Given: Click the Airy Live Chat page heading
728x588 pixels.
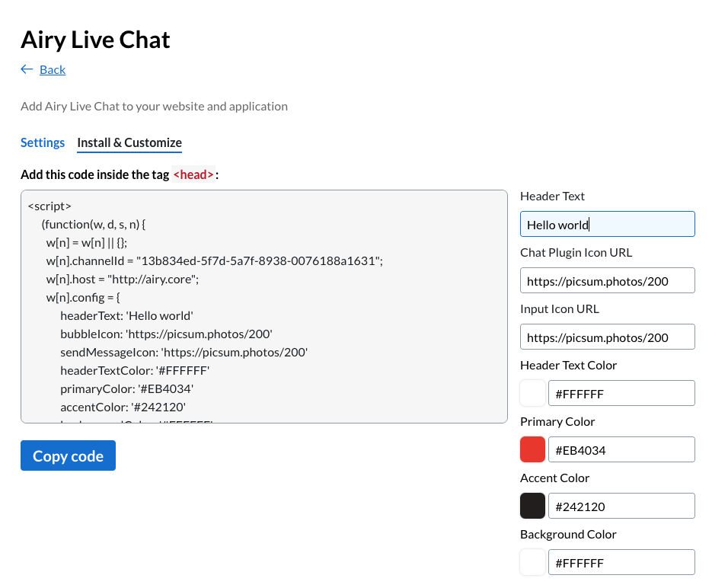Looking at the screenshot, I should 95,40.
